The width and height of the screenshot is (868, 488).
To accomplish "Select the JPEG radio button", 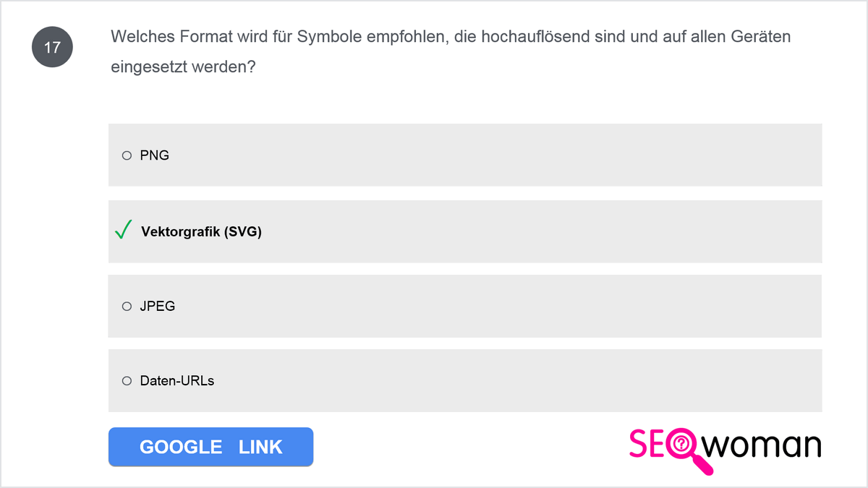I will pos(127,307).
